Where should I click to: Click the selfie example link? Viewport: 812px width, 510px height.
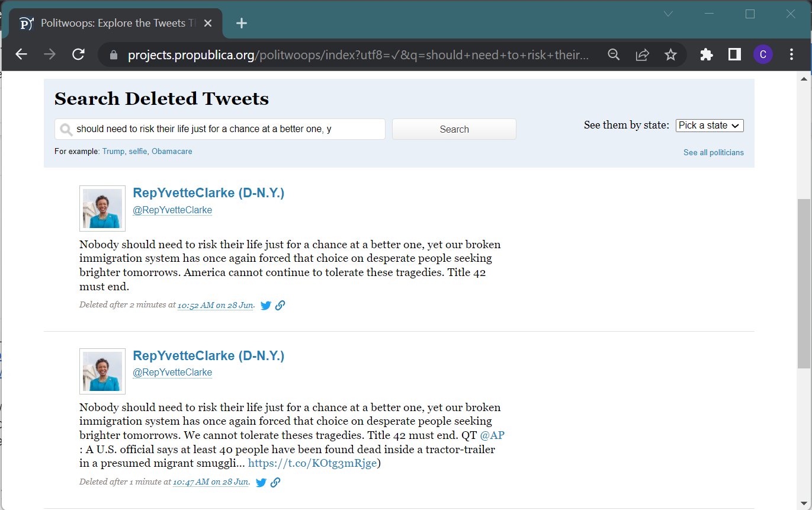click(x=137, y=152)
